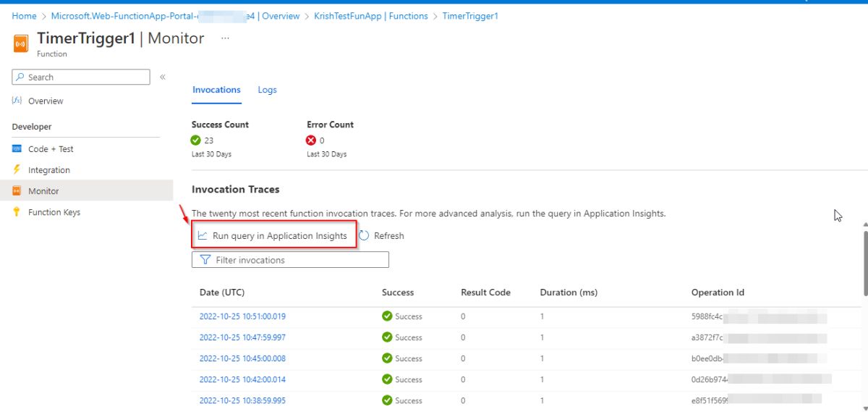Screen dimensions: 868x412
Task: Click the Date (UTC) column header
Action: click(x=222, y=293)
